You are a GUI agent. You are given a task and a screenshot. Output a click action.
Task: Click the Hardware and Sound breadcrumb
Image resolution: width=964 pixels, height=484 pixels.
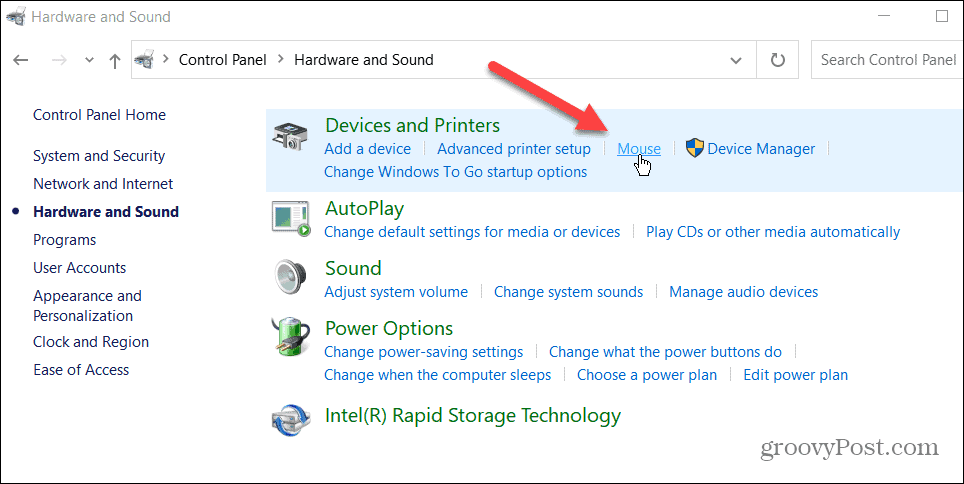click(364, 60)
